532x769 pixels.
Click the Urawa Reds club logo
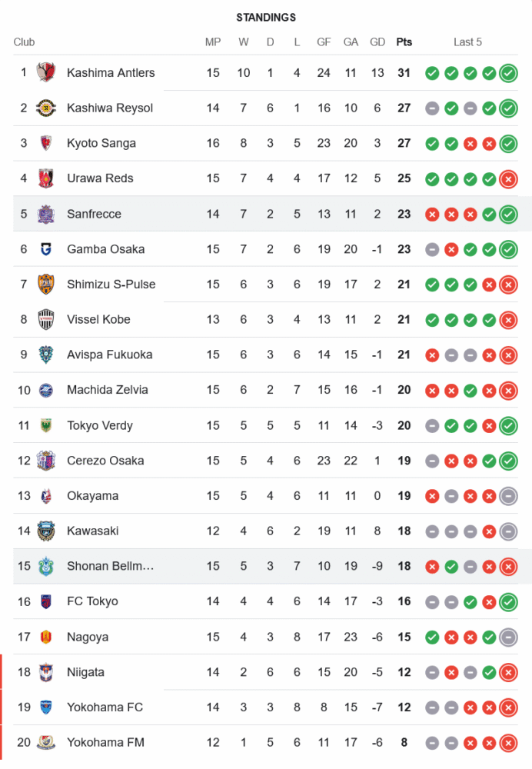(x=46, y=178)
